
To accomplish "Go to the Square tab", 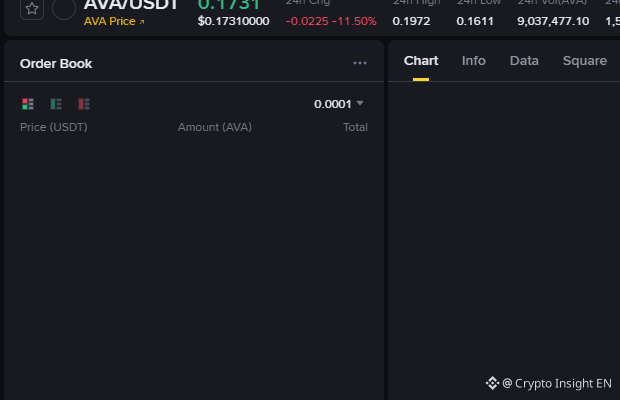I will pos(585,61).
